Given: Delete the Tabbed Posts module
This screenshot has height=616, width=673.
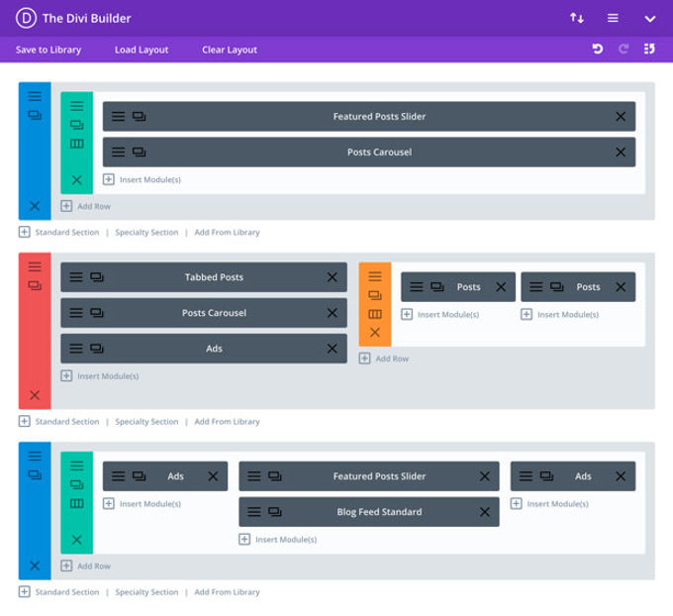Looking at the screenshot, I should coord(332,277).
